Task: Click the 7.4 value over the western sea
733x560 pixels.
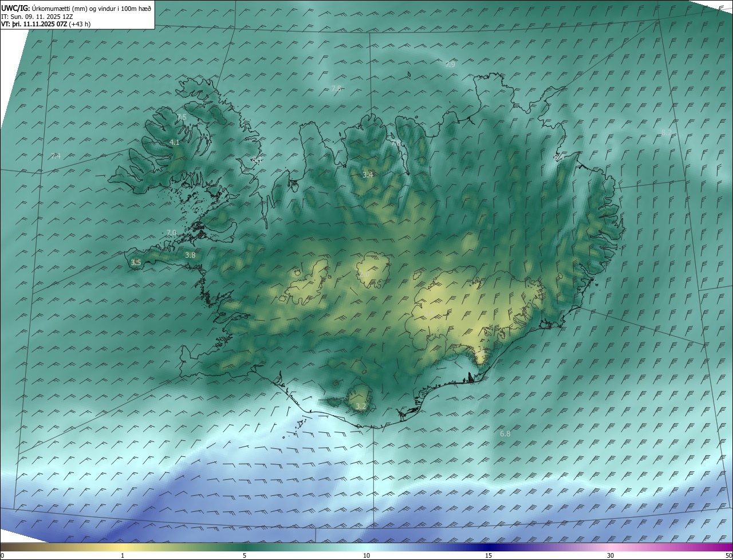Action: (x=56, y=156)
